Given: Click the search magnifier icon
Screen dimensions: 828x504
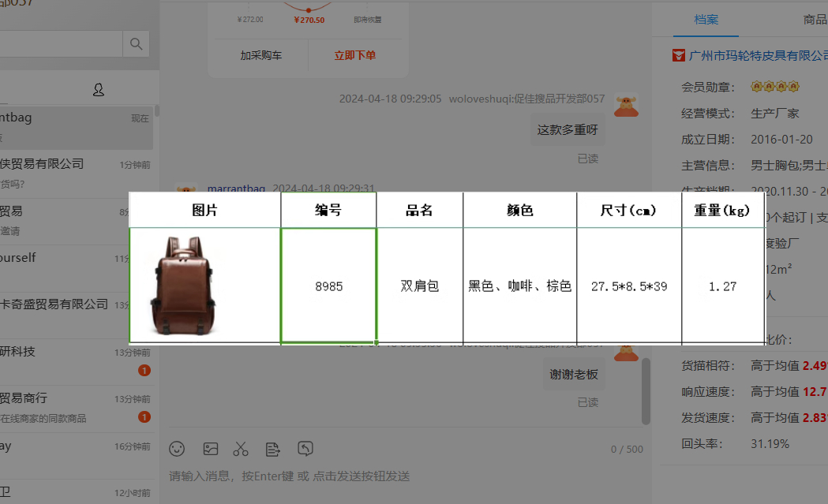Looking at the screenshot, I should point(136,43).
